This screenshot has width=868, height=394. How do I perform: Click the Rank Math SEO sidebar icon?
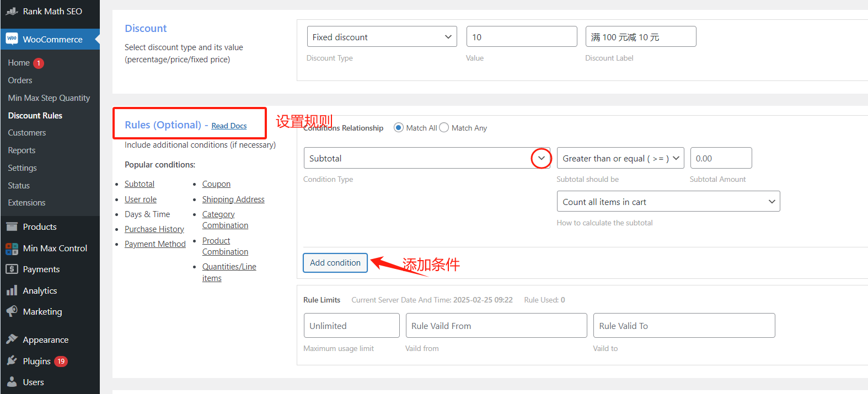pos(12,11)
